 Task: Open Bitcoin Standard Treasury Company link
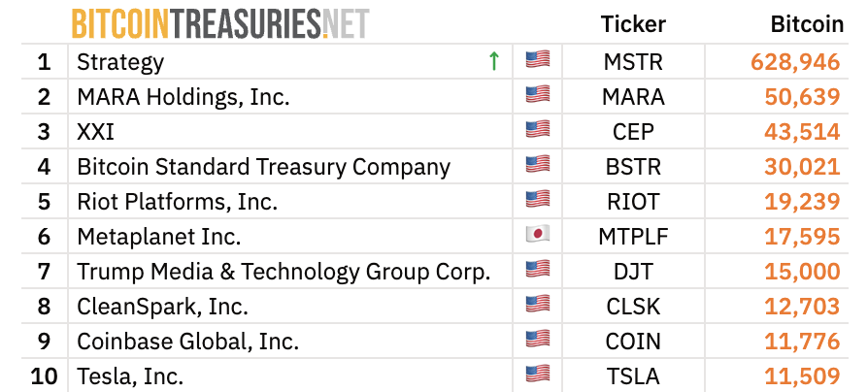(x=263, y=167)
